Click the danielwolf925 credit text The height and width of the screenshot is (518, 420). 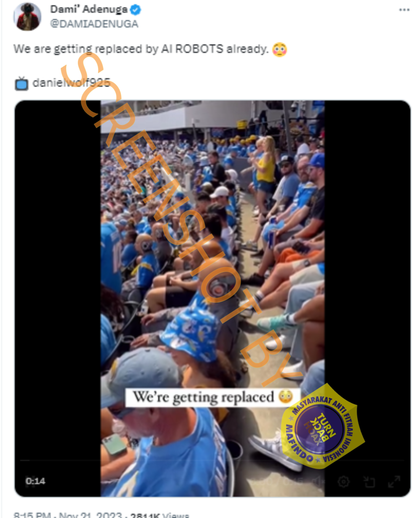click(71, 82)
